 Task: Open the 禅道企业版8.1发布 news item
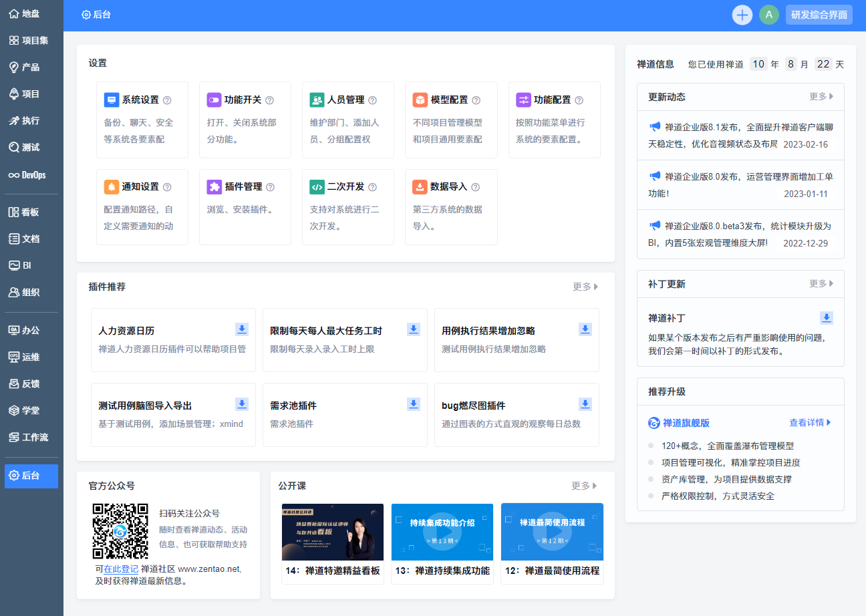click(x=740, y=135)
